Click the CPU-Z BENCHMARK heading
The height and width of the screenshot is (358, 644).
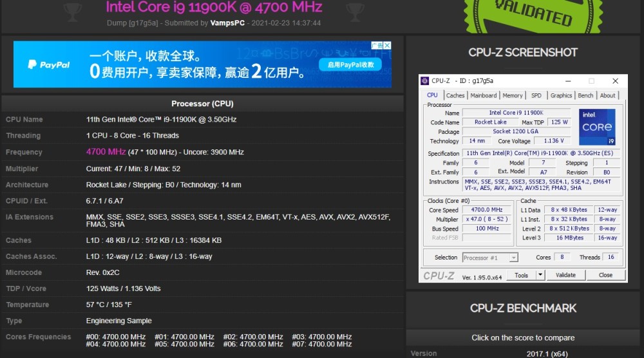[523, 308]
